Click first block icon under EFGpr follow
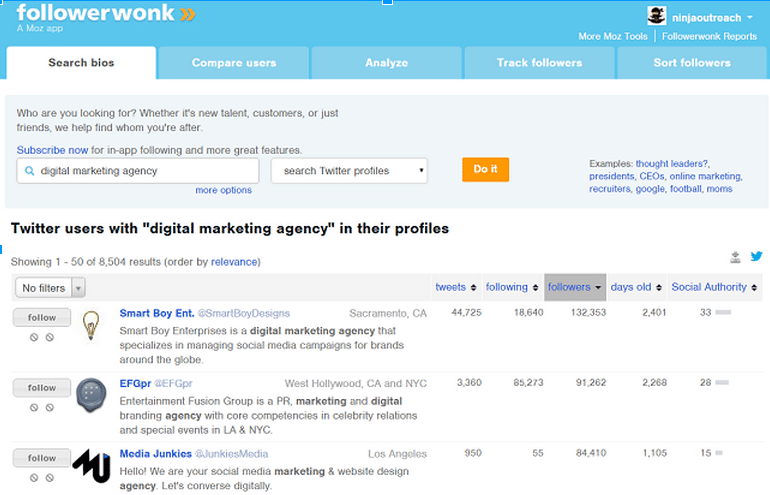 point(34,408)
